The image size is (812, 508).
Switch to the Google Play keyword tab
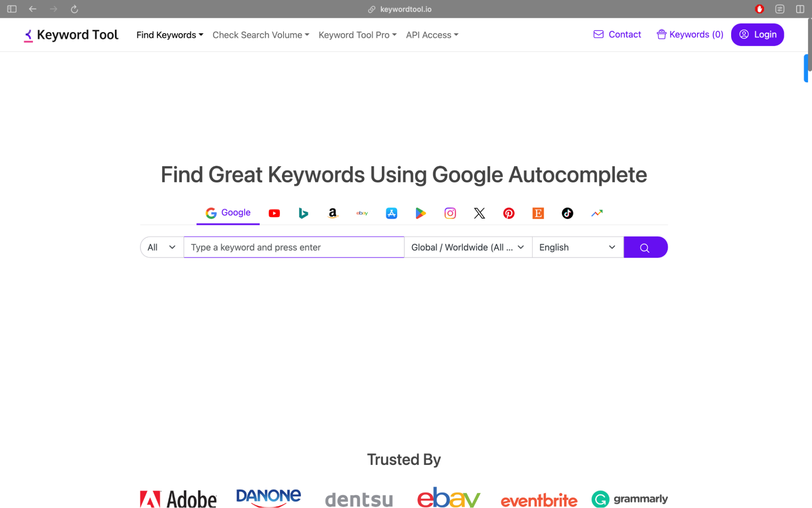tap(420, 213)
